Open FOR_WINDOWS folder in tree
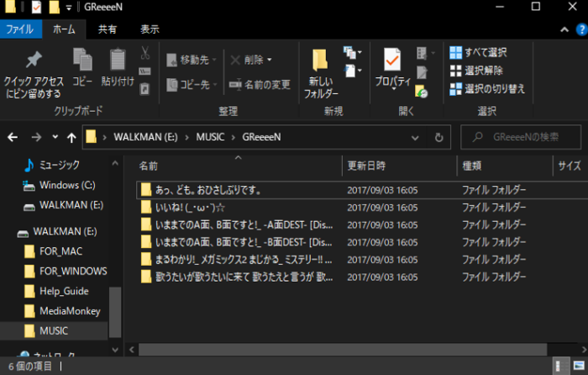Screen dimensions: 588x375 pos(66,271)
